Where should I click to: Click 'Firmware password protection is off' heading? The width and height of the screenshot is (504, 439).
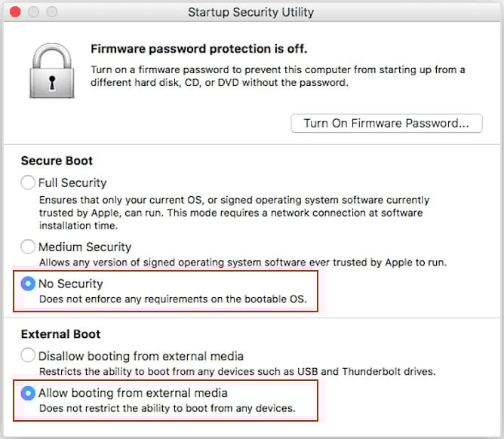[198, 49]
